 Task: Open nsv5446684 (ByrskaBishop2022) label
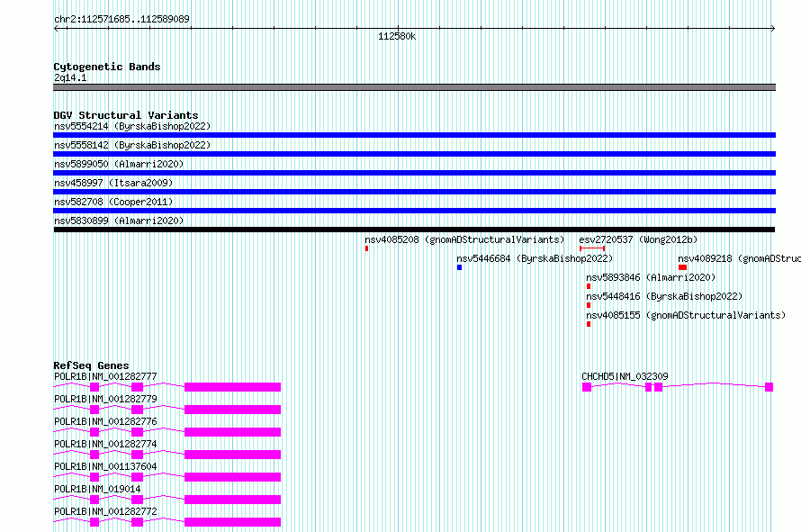point(535,258)
